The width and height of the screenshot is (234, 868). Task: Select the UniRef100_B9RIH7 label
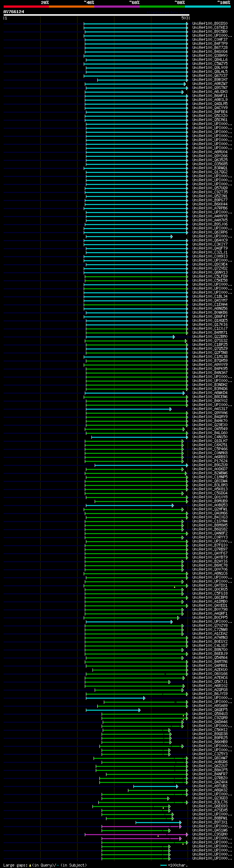(210, 80)
